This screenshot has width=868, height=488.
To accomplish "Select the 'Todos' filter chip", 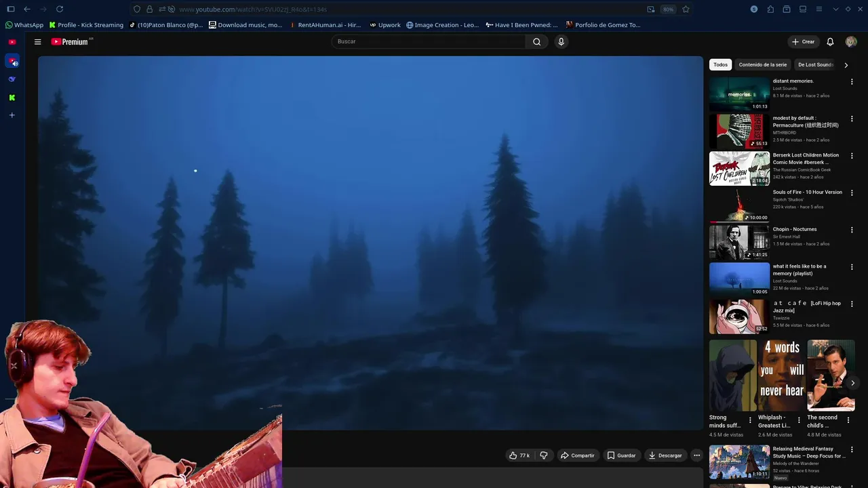I will [x=720, y=65].
